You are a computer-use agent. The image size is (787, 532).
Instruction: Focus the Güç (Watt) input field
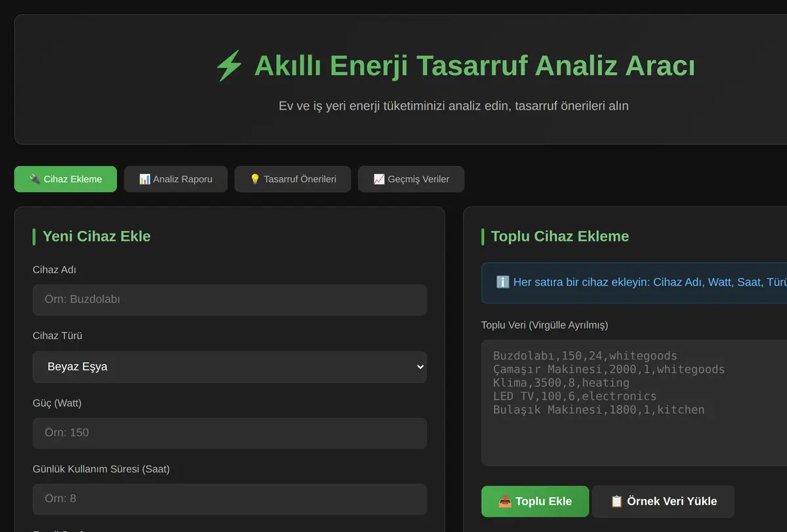coord(230,433)
